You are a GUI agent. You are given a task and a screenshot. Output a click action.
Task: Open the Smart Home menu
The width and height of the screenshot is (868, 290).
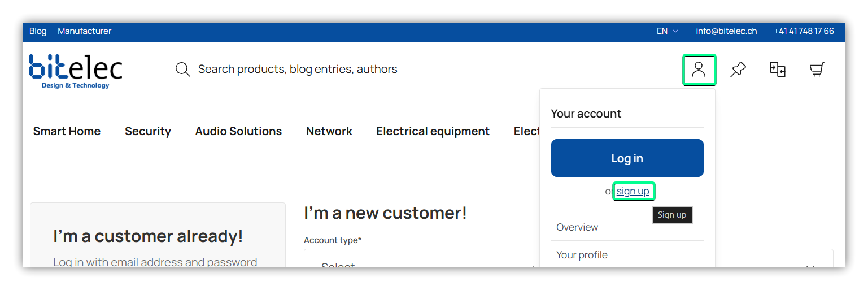(67, 131)
